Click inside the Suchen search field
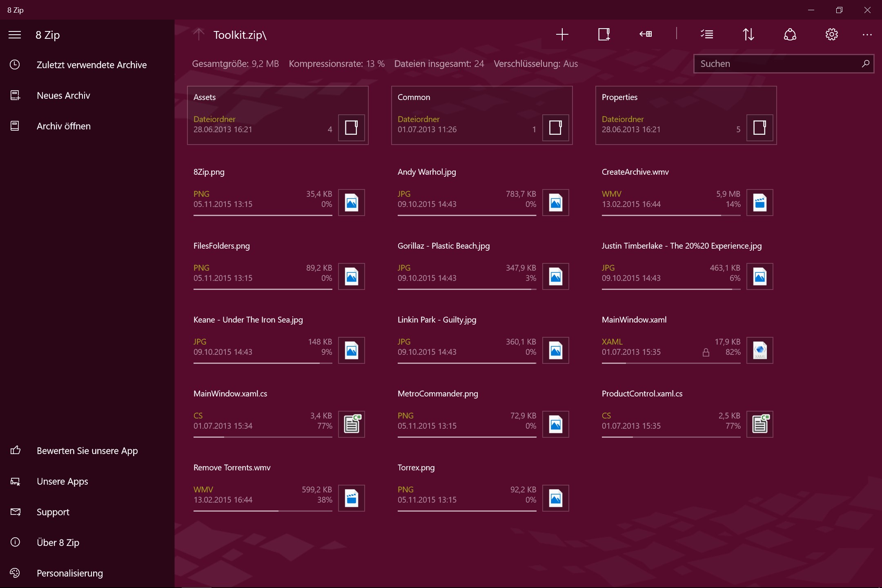The height and width of the screenshot is (588, 882). point(776,64)
